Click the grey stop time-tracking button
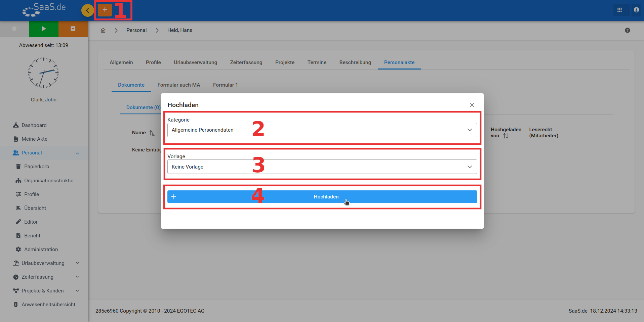Image resolution: width=644 pixels, height=322 pixels. pos(14,29)
